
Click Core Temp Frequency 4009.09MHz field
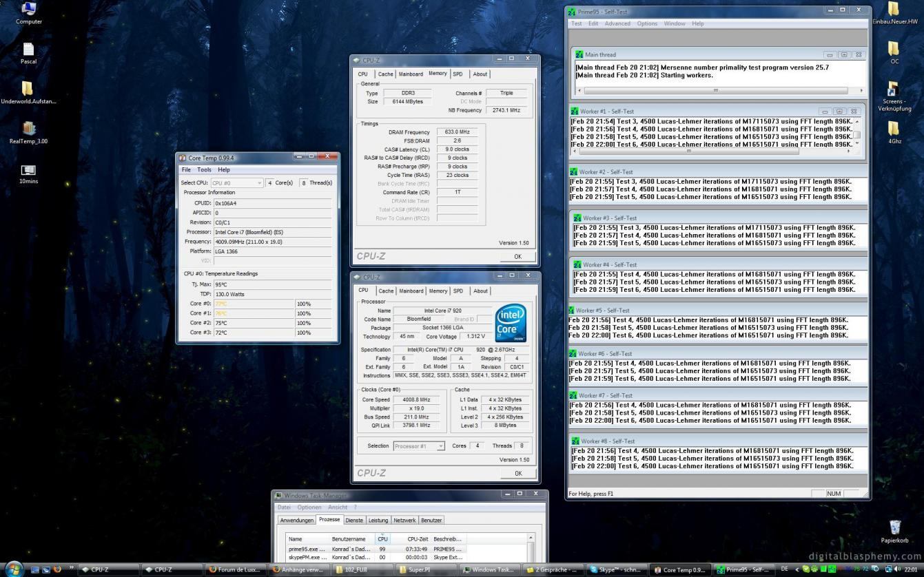pyautogui.click(x=272, y=242)
